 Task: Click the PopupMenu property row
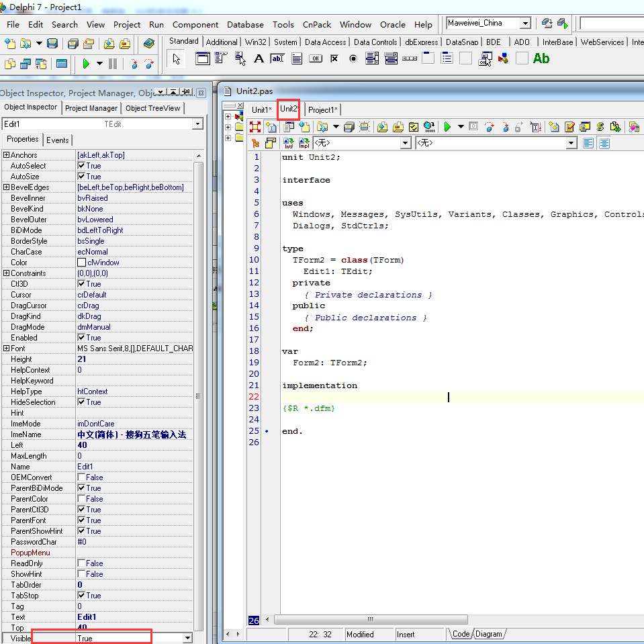point(97,553)
